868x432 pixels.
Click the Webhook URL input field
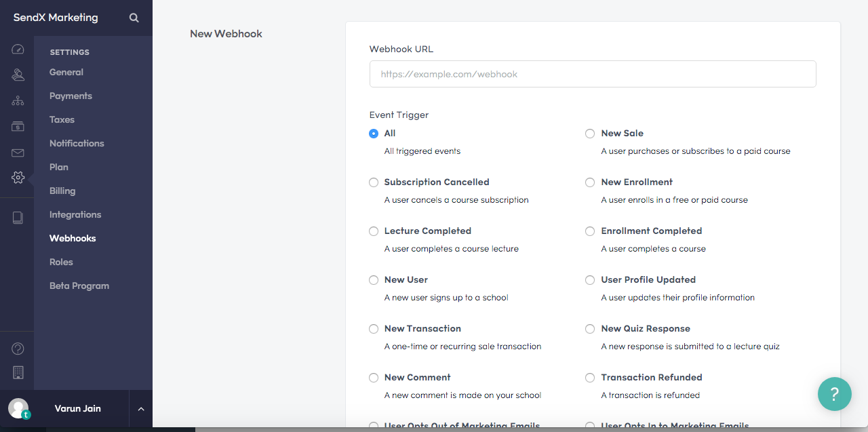pos(592,74)
